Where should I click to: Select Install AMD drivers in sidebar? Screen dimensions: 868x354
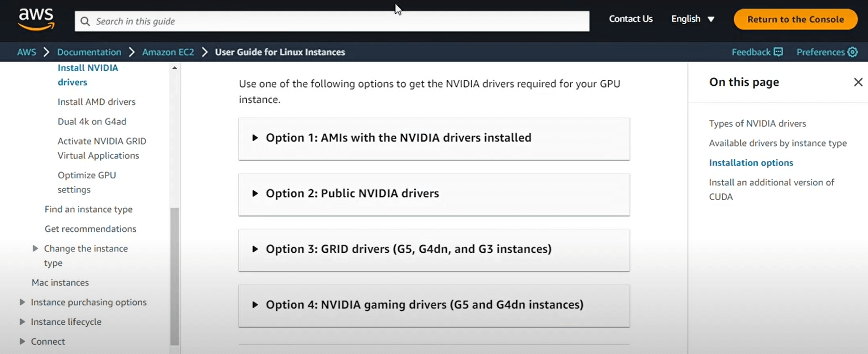pyautogui.click(x=96, y=102)
